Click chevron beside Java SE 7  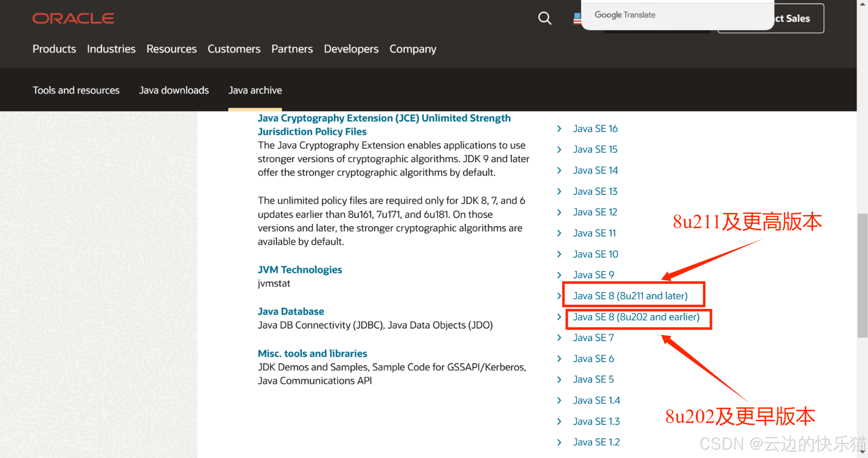[x=559, y=338]
